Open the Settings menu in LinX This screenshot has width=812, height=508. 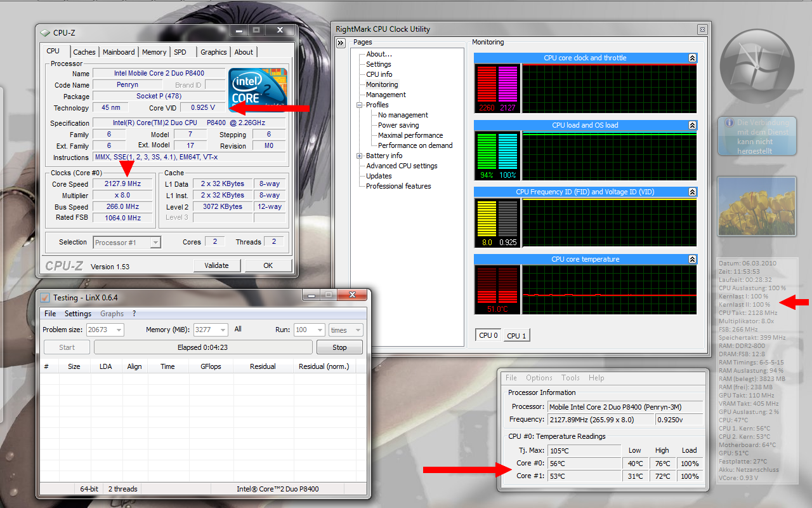[78, 314]
